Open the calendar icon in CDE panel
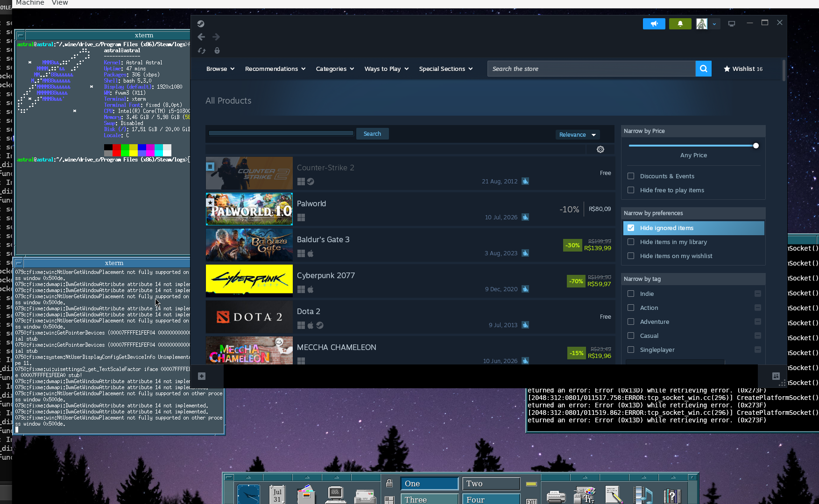This screenshot has height=504, width=819. tap(277, 495)
